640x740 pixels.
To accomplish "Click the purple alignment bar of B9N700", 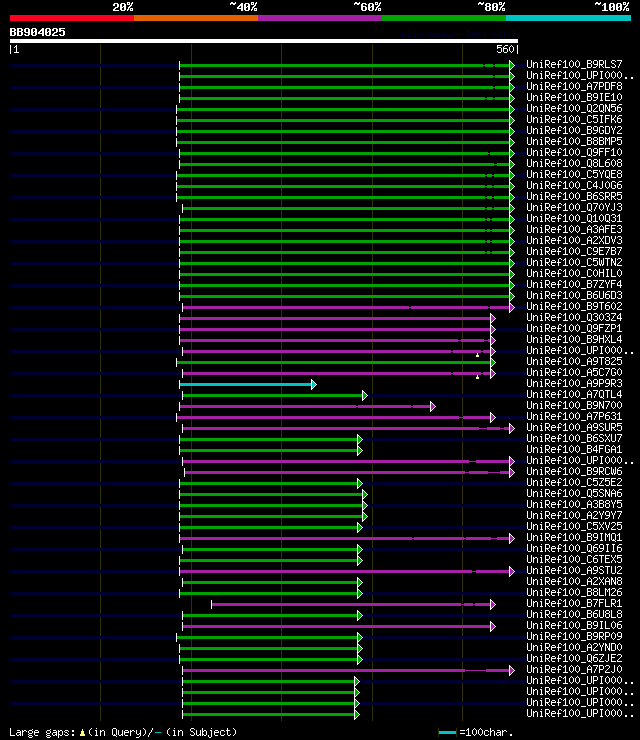I will [305, 406].
